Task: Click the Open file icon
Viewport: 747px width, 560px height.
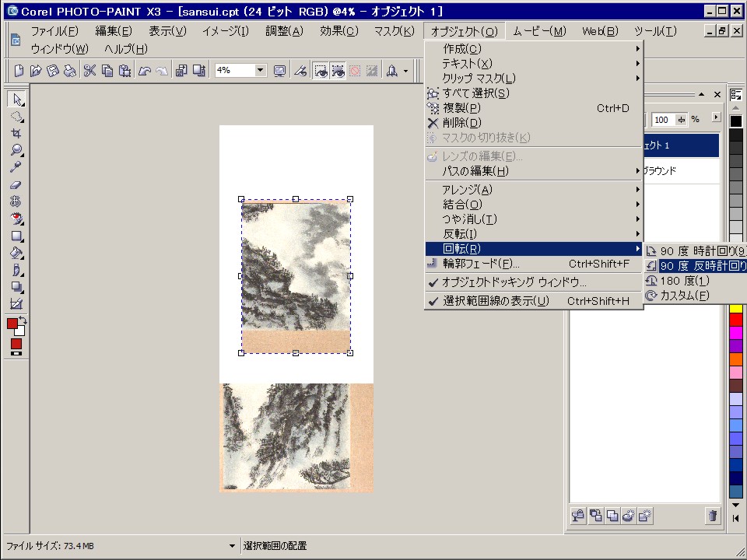Action: tap(36, 71)
